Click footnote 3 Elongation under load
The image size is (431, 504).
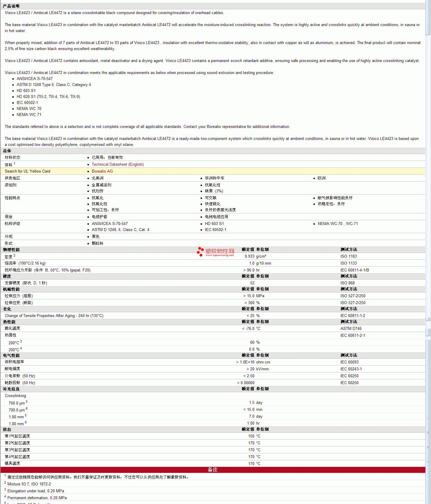(x=34, y=491)
